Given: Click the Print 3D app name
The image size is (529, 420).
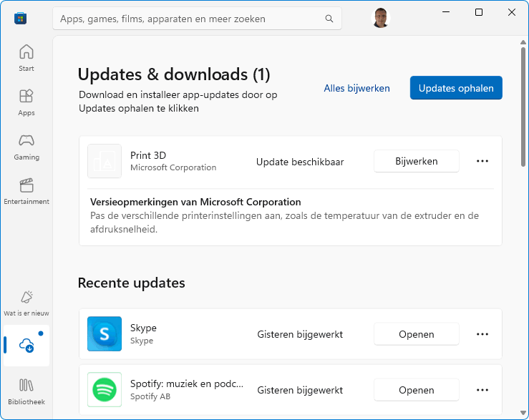Looking at the screenshot, I should (148, 155).
